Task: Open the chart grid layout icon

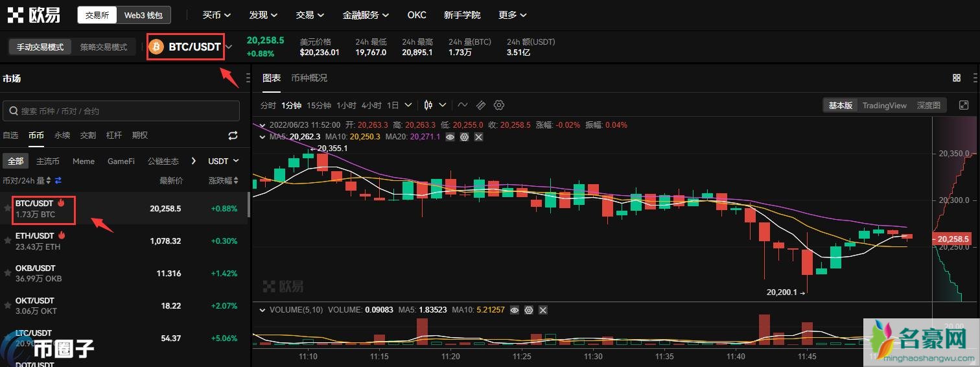Action: [x=957, y=78]
